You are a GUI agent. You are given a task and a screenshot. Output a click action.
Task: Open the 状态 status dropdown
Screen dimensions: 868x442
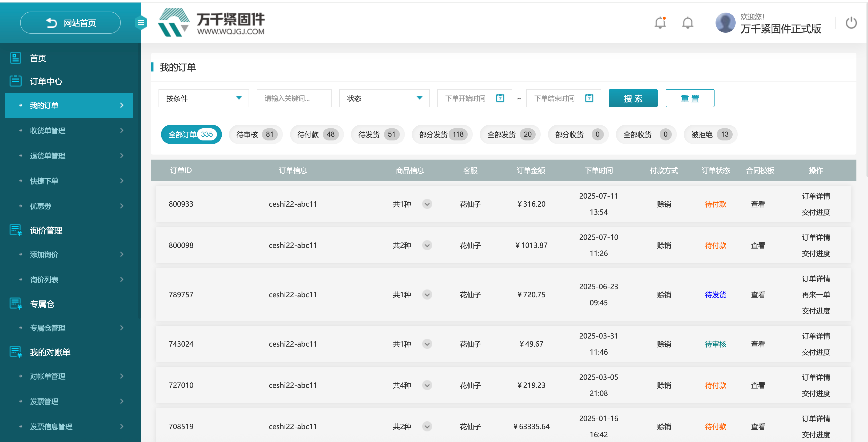click(384, 98)
